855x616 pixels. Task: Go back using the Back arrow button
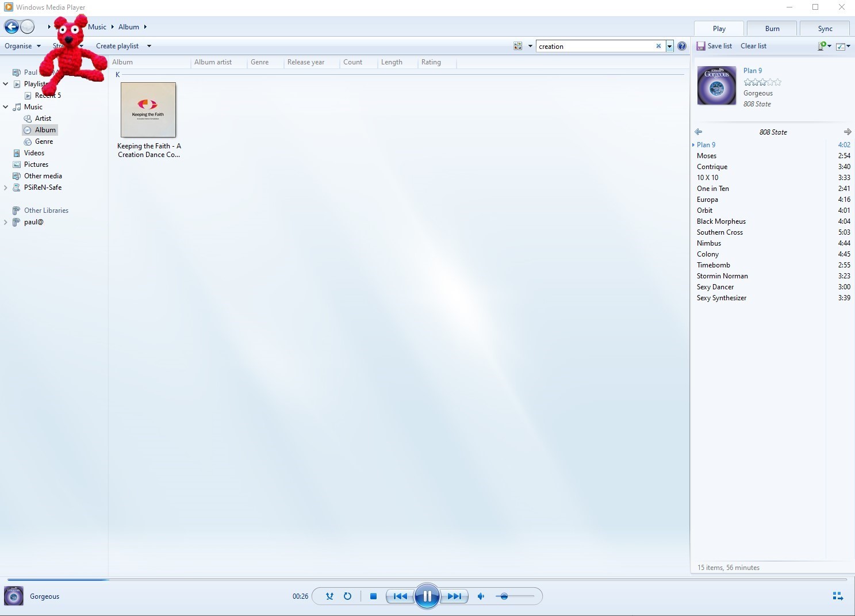point(11,26)
